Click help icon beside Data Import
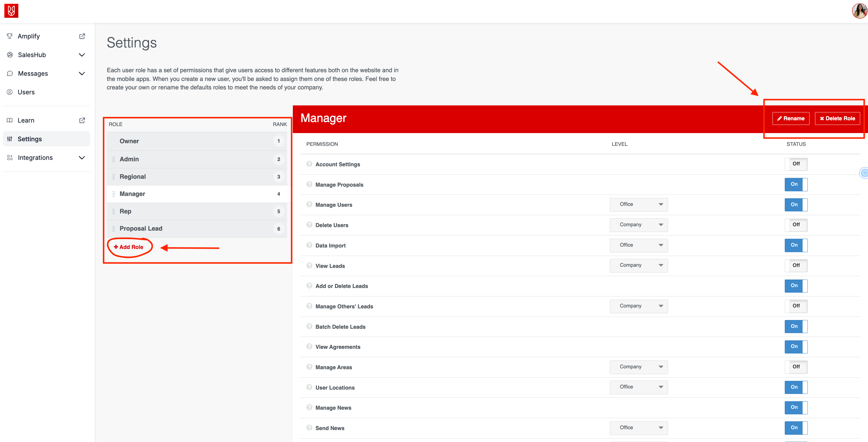Viewport: 868px width, 442px height. tap(309, 245)
